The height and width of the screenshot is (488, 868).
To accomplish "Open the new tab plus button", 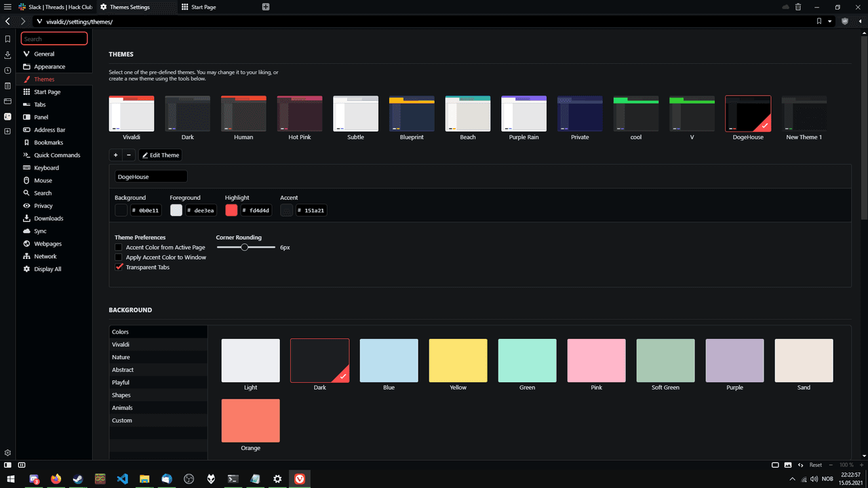I will tap(266, 7).
